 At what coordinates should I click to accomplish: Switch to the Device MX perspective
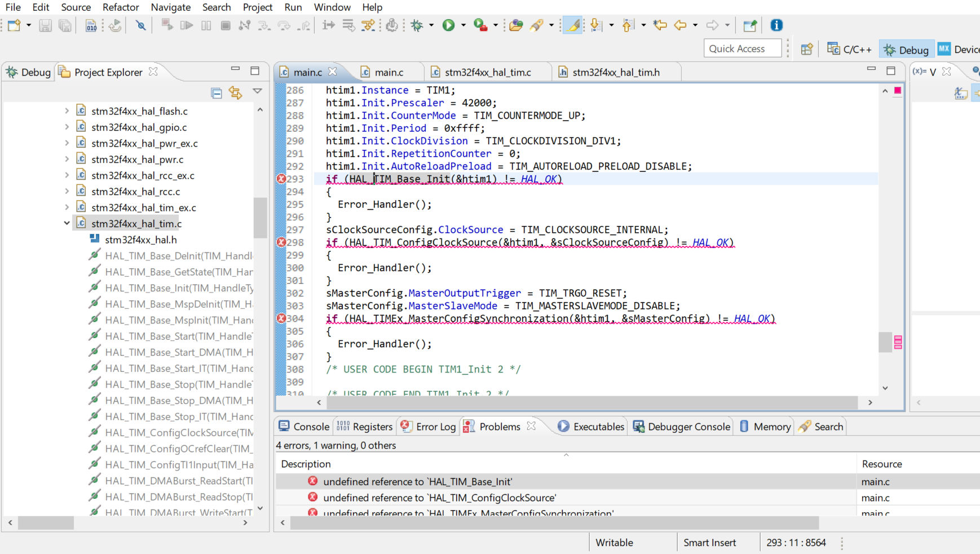(x=959, y=50)
